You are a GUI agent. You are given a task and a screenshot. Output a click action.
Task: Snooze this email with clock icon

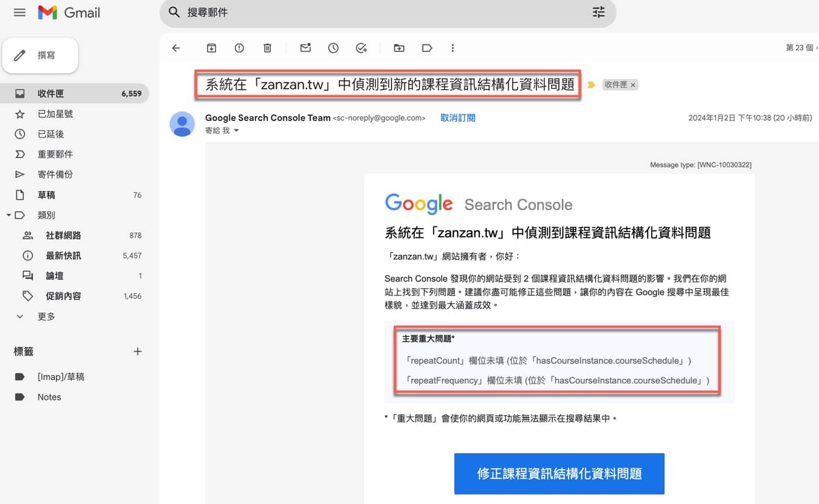coord(333,48)
